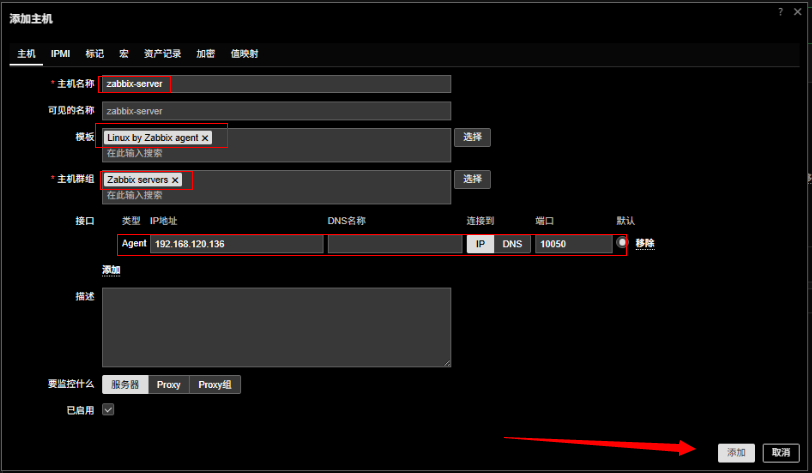Image resolution: width=812 pixels, height=473 pixels.
Task: Remove the Zabbix servers group tag
Action: [175, 180]
